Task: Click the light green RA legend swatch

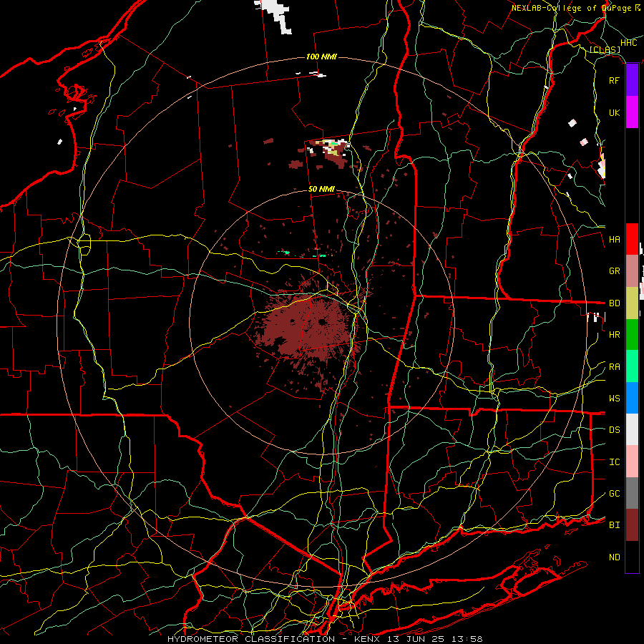Action: 632,366
